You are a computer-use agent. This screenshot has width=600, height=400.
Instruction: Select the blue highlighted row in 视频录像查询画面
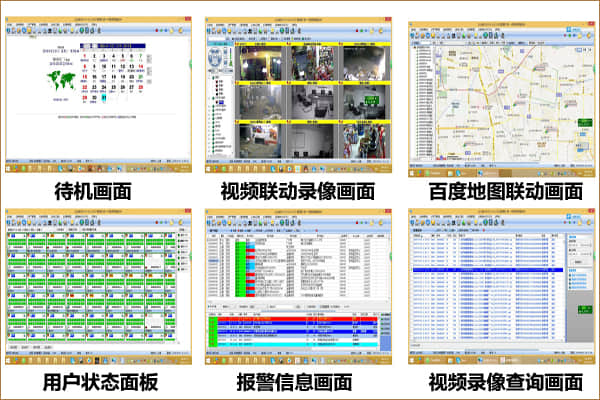(488, 270)
